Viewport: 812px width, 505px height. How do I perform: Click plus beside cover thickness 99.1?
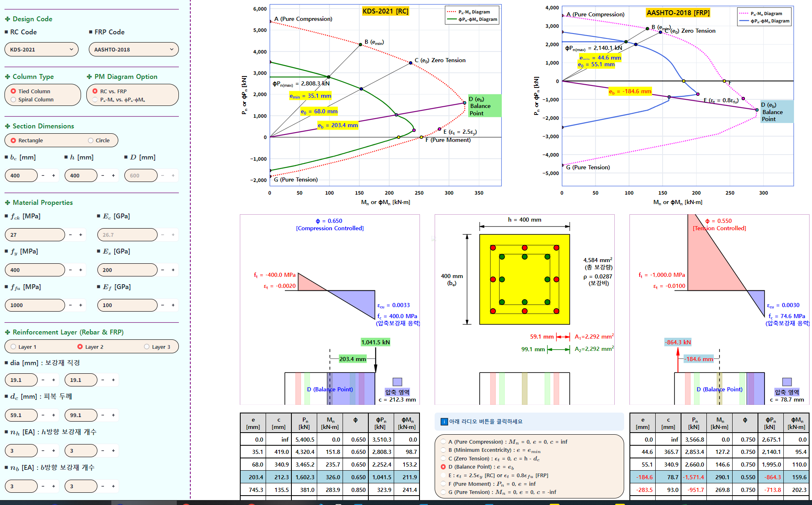coord(113,415)
